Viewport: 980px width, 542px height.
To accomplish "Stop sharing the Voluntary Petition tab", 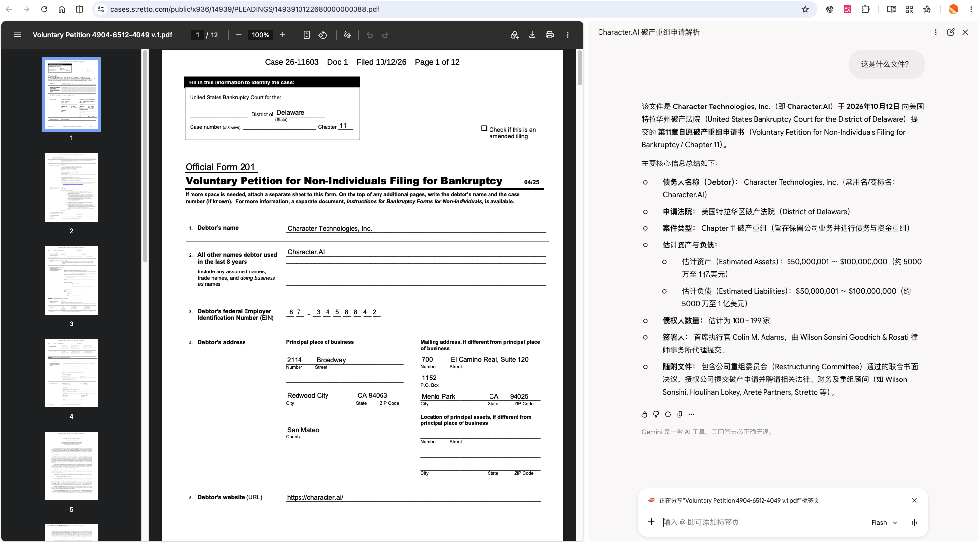I will tap(914, 500).
